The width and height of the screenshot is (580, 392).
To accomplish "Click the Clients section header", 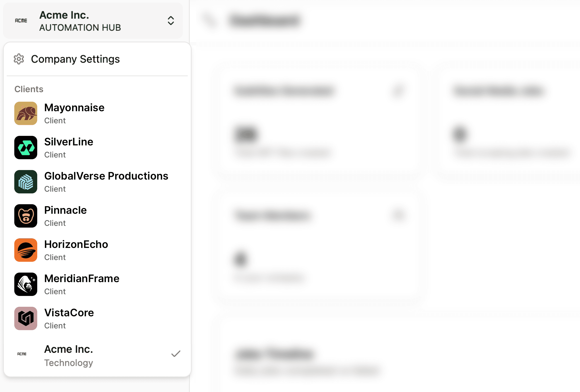I will click(29, 89).
